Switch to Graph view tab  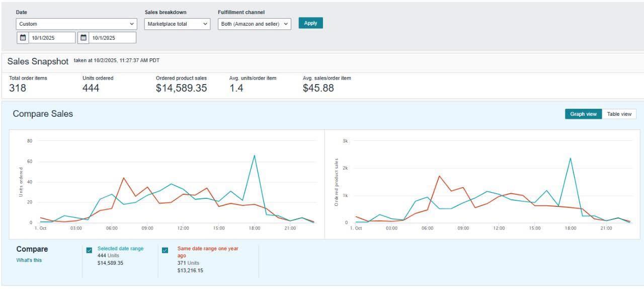coord(583,114)
